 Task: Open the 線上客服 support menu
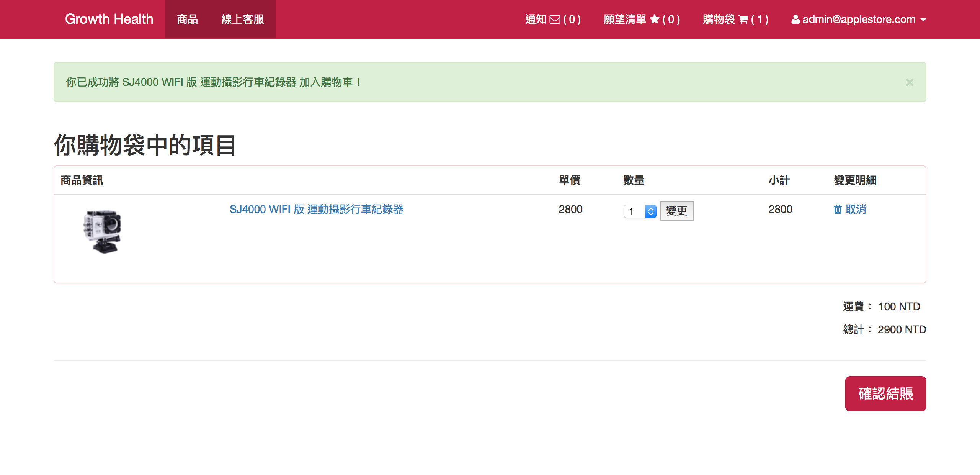click(242, 19)
